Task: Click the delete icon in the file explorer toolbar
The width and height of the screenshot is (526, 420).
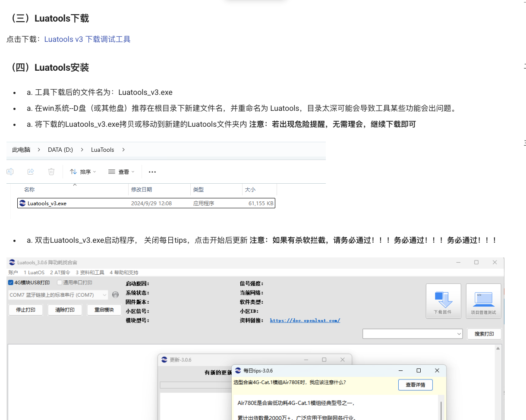Action: tap(51, 172)
